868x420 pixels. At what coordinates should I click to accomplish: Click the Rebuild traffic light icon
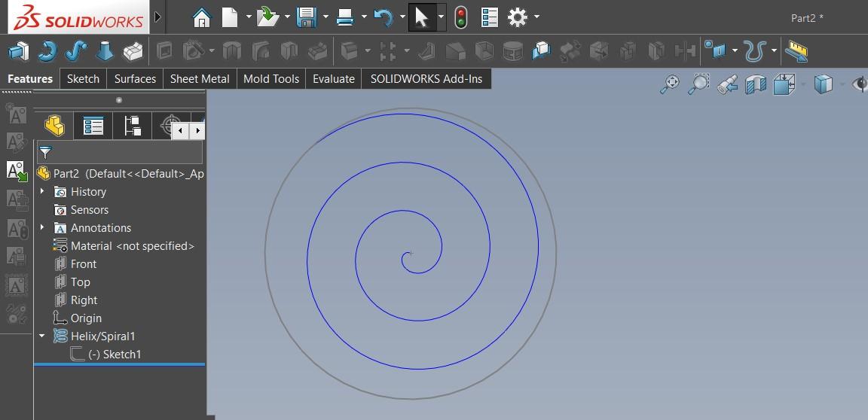[x=460, y=17]
